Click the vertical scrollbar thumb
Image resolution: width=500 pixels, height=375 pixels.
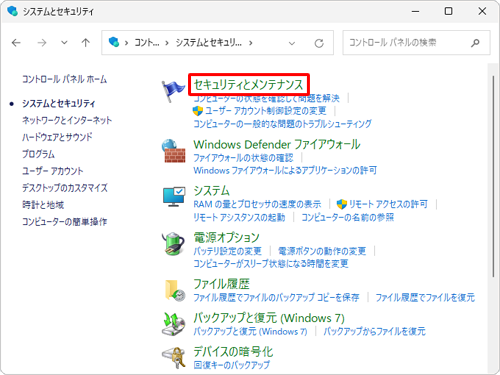coord(493,176)
